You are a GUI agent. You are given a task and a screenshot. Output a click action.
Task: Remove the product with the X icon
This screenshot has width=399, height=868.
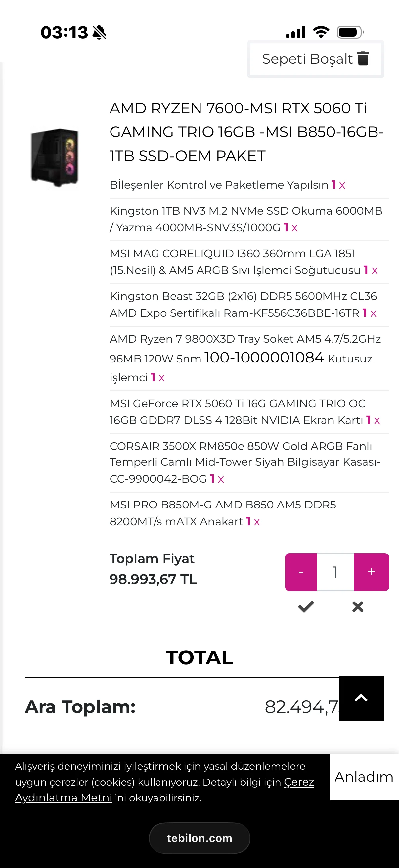[358, 607]
